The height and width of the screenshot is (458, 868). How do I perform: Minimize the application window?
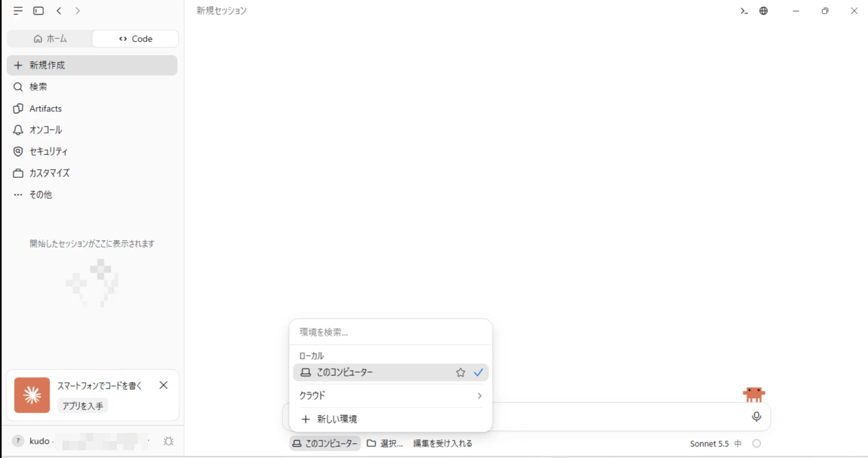point(796,11)
